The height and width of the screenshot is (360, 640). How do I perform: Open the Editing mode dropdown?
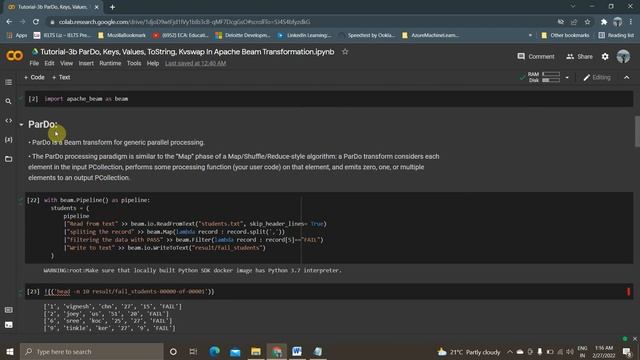[x=597, y=78]
